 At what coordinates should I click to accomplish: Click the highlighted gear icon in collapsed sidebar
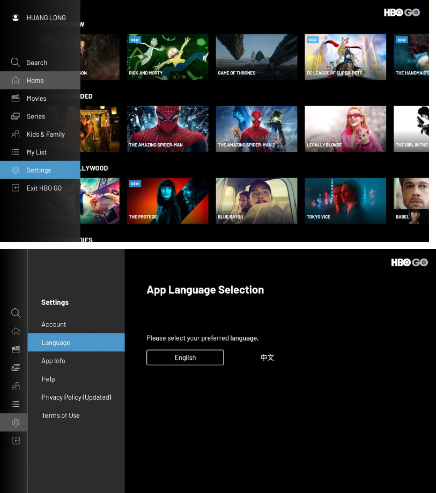pyautogui.click(x=16, y=422)
